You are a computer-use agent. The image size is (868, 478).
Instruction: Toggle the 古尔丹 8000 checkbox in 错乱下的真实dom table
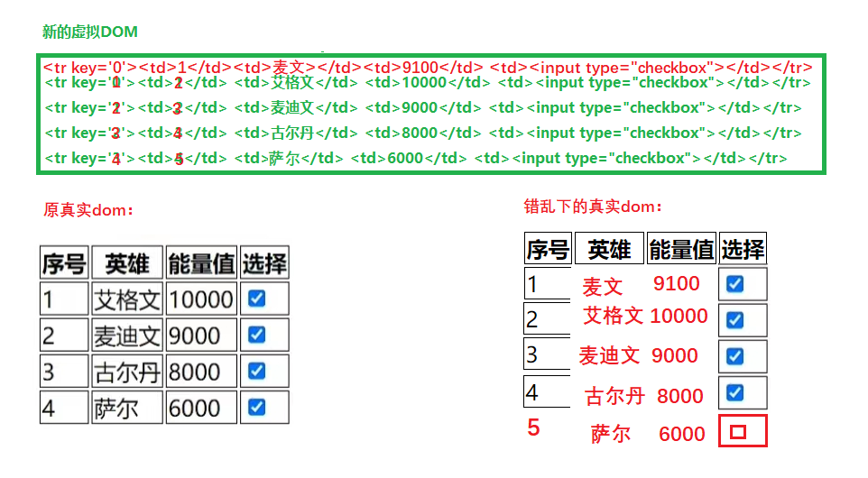[x=734, y=393]
